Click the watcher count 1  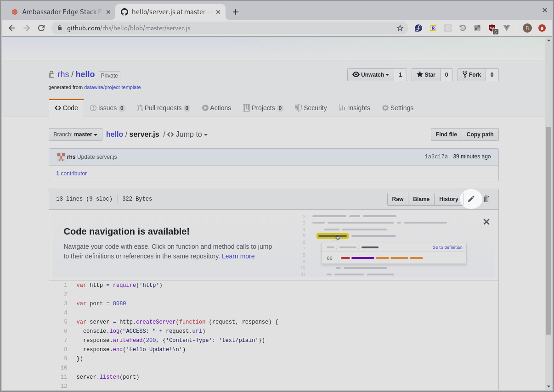click(x=400, y=75)
